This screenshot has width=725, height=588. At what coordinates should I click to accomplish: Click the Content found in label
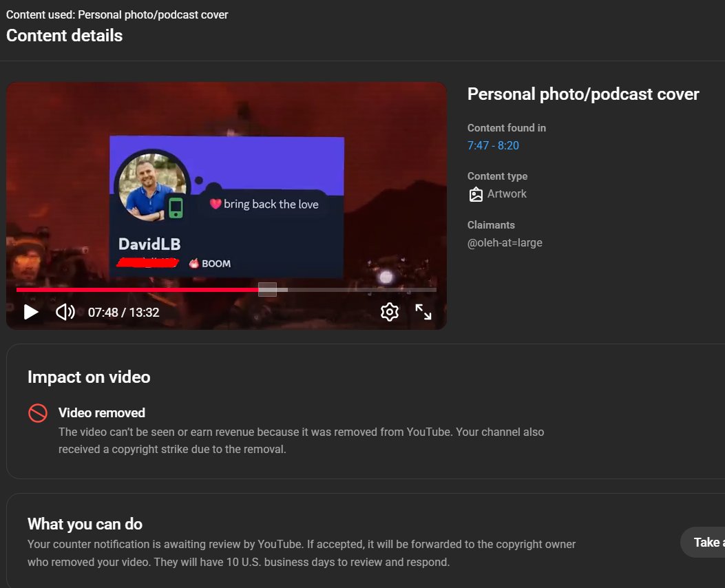506,128
